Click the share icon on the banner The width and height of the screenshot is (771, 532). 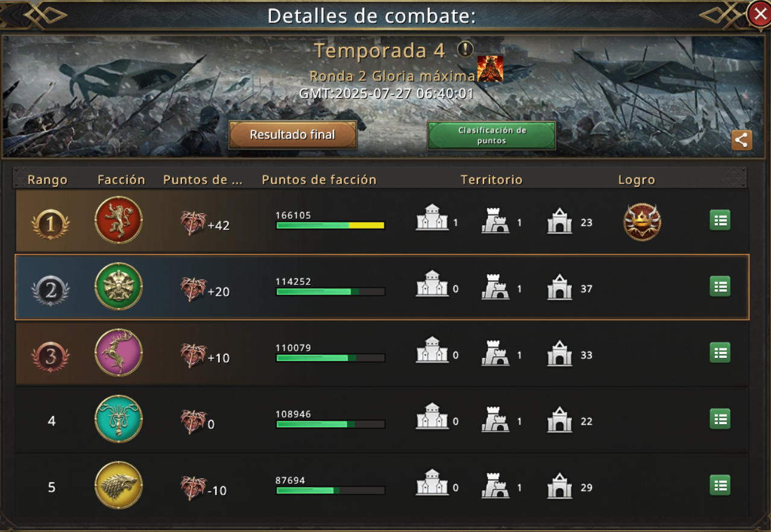[741, 140]
